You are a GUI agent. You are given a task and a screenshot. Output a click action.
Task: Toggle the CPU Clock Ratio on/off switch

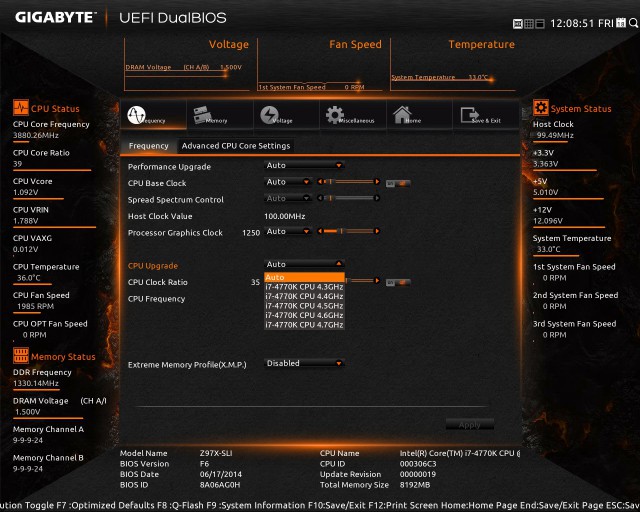tap(398, 283)
